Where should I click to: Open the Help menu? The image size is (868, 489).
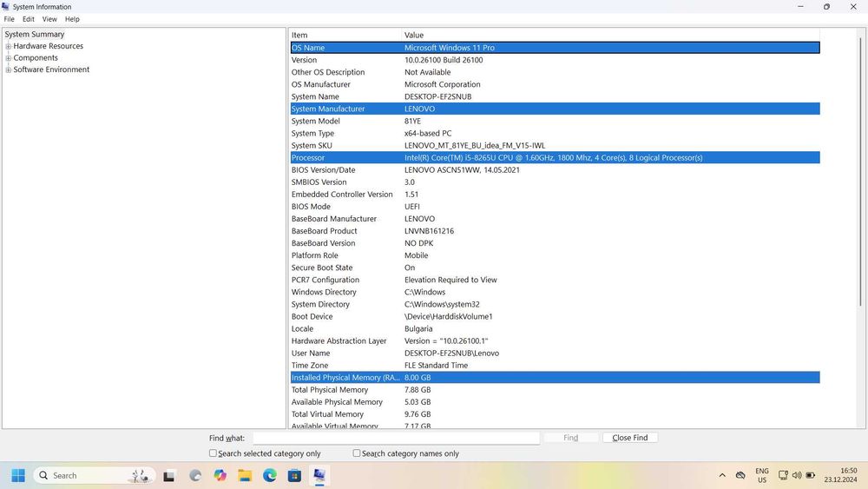(72, 19)
